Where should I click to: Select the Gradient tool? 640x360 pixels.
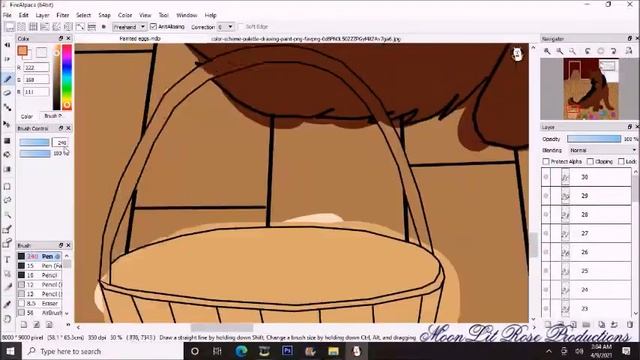click(7, 169)
